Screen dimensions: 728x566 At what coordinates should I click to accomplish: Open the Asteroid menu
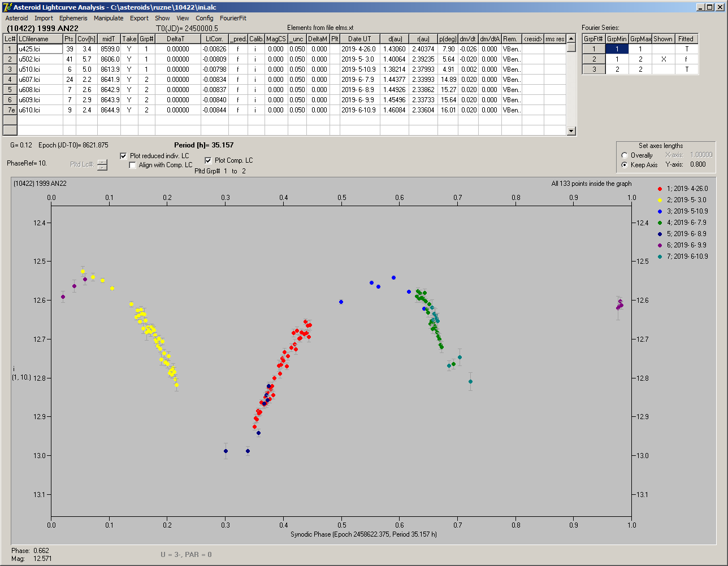pos(16,18)
